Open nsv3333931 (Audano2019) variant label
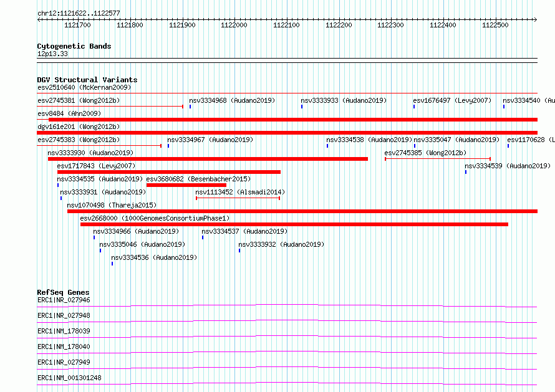 tap(103, 192)
